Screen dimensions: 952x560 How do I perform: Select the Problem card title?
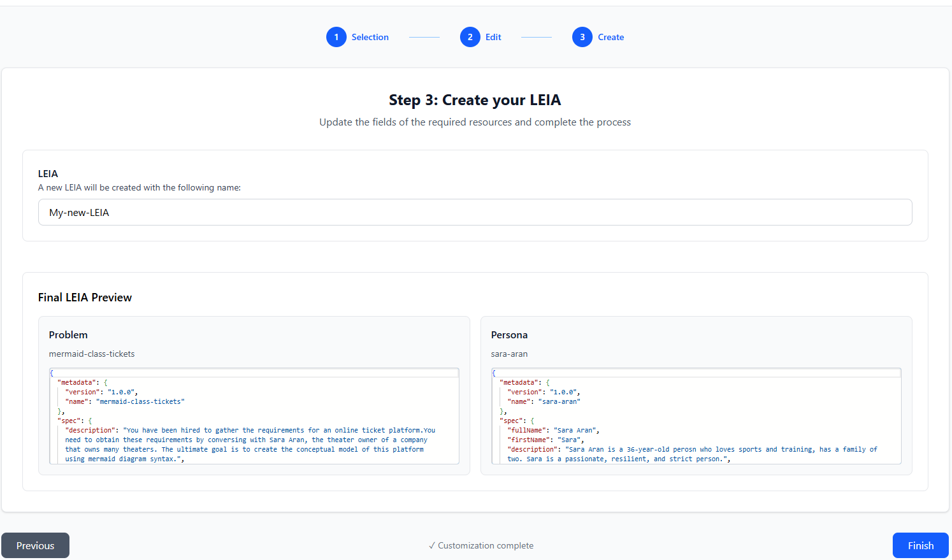coord(68,335)
